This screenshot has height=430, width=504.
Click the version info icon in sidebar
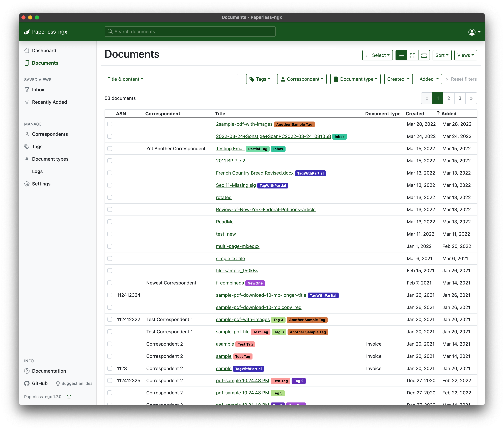coord(69,397)
